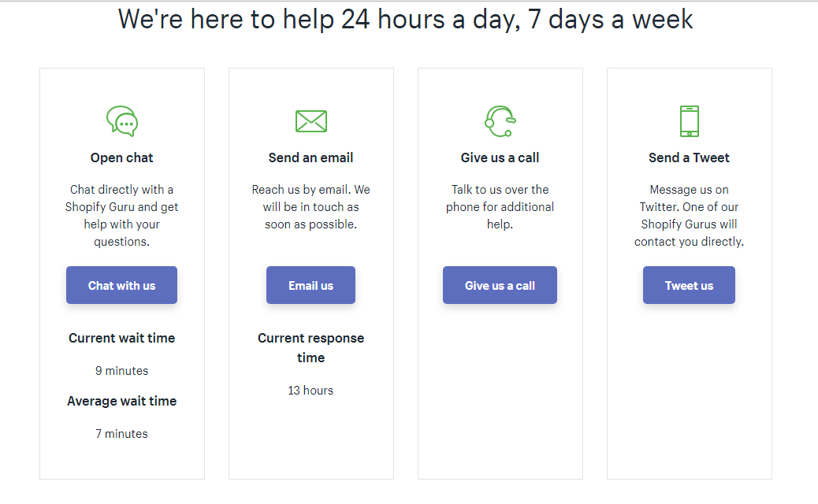Click the page title about 24 hours help

[405, 19]
